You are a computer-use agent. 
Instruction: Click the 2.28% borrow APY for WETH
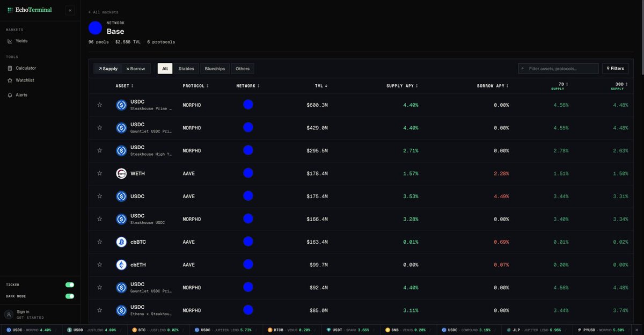(501, 173)
